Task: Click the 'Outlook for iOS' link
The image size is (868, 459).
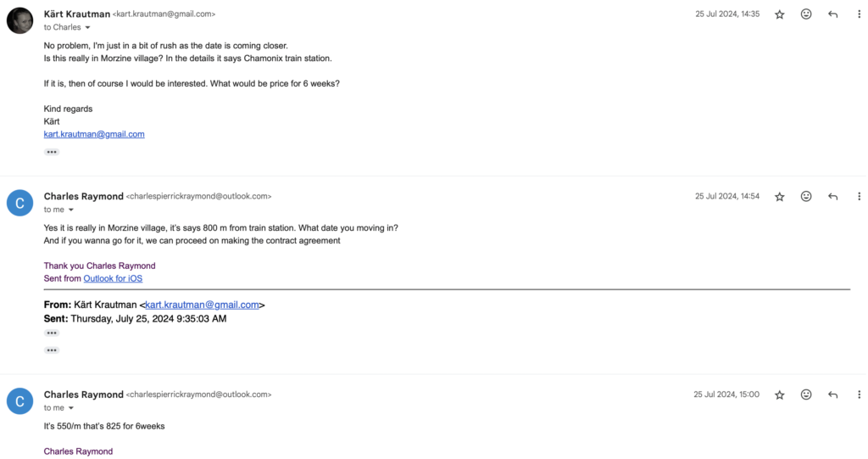Action: (113, 278)
